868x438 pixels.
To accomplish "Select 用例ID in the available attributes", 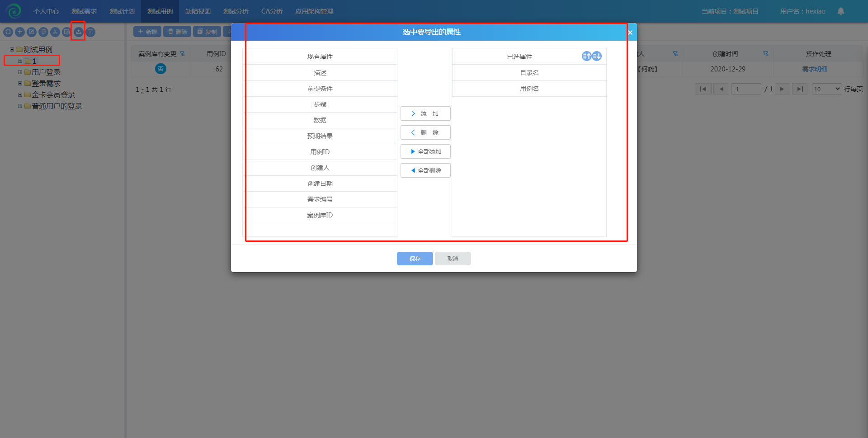I will pos(320,152).
